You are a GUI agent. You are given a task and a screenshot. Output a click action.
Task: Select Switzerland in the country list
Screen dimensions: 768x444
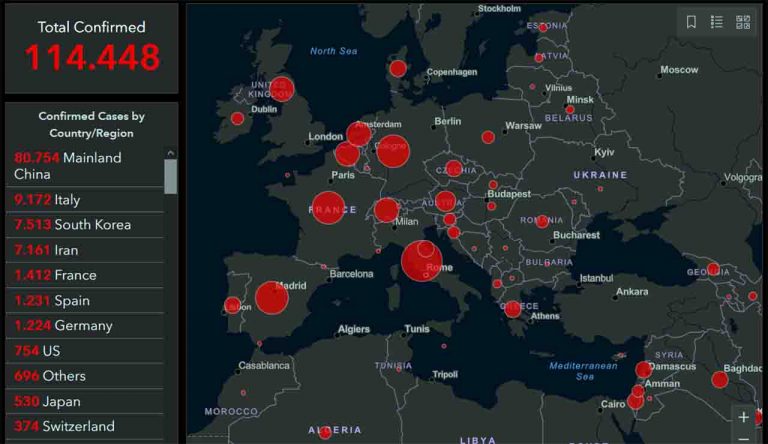84,426
